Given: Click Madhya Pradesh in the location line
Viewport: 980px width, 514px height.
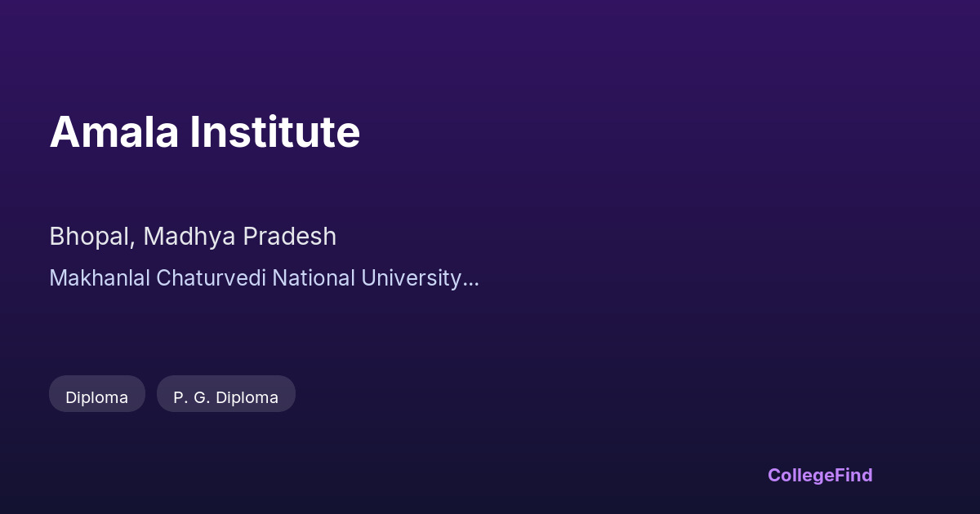Looking at the screenshot, I should coord(239,237).
